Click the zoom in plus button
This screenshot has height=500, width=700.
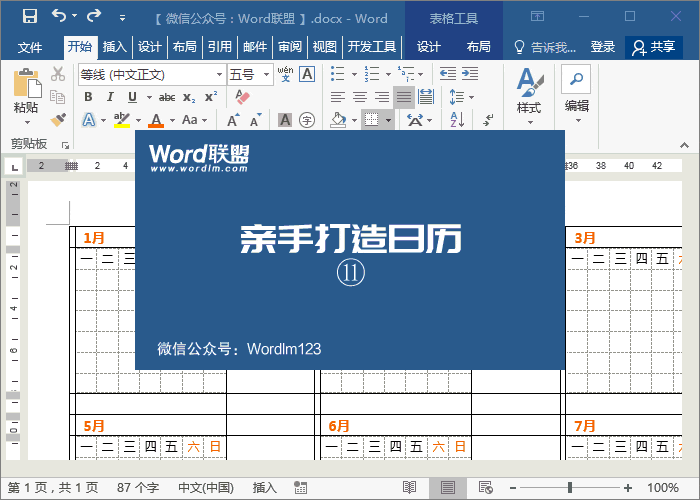click(629, 488)
